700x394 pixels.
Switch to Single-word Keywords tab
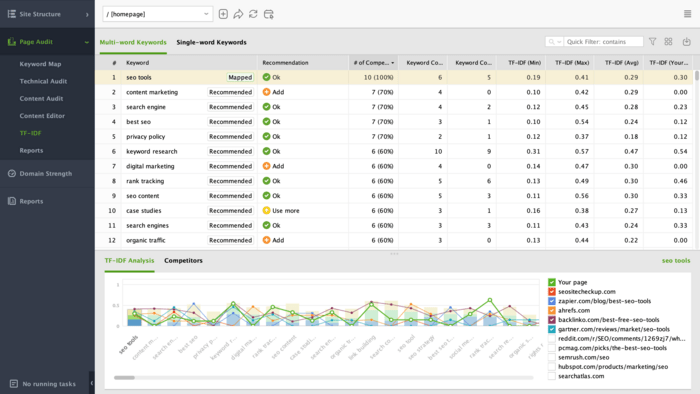[211, 42]
